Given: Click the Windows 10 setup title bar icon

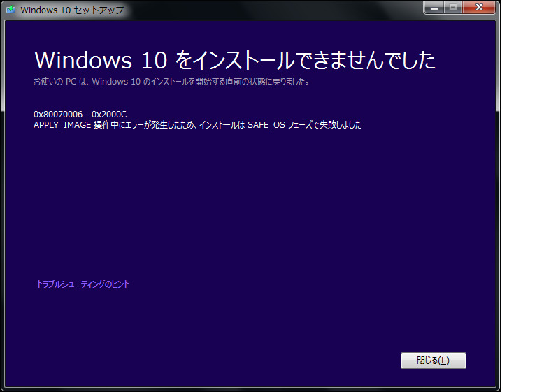Looking at the screenshot, I should coord(11,9).
